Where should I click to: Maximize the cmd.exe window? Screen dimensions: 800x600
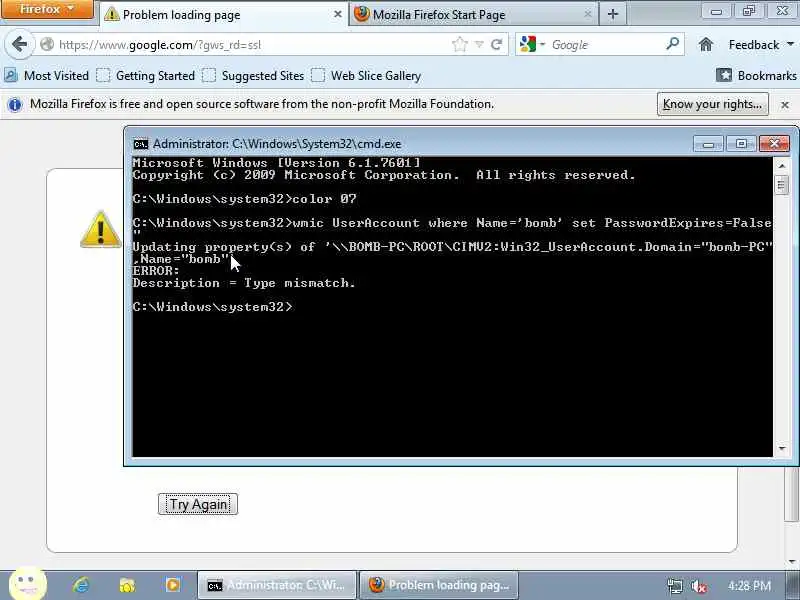pyautogui.click(x=741, y=144)
